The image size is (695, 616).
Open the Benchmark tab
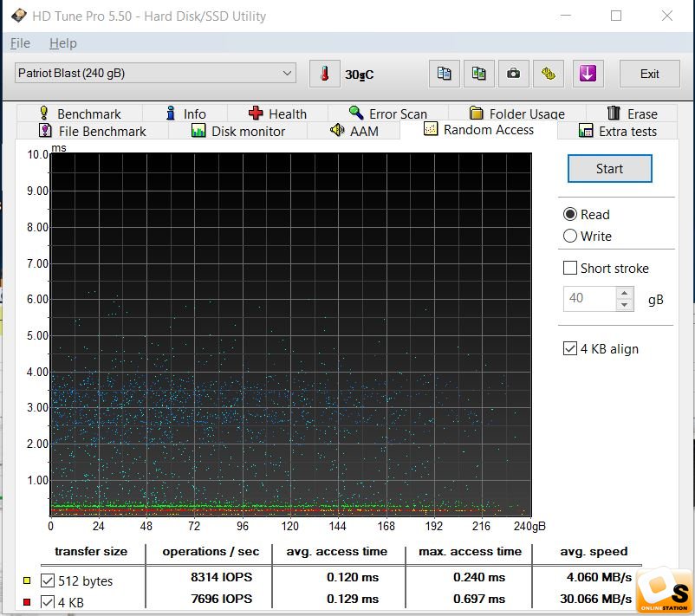click(80, 113)
